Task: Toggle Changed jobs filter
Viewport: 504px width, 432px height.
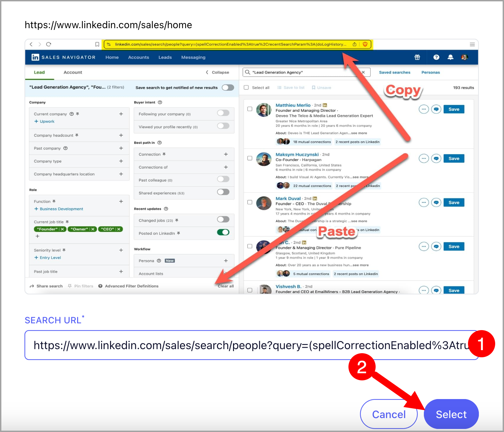Action: tap(223, 219)
